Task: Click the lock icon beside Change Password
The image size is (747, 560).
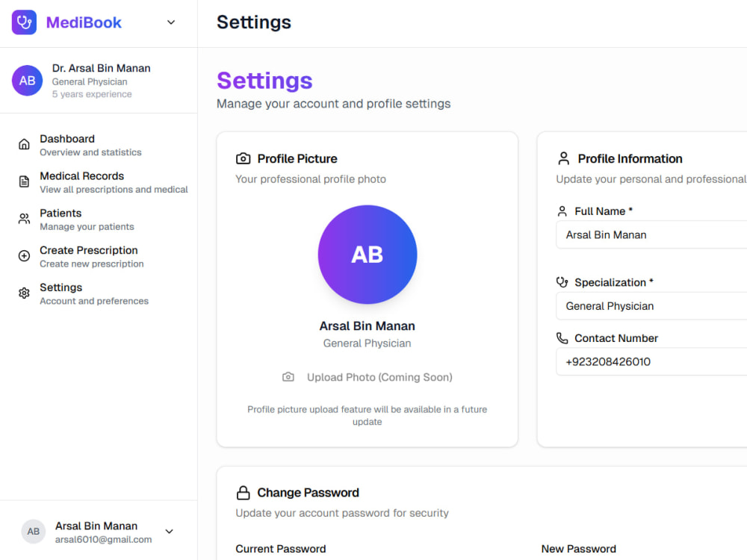Action: click(243, 492)
